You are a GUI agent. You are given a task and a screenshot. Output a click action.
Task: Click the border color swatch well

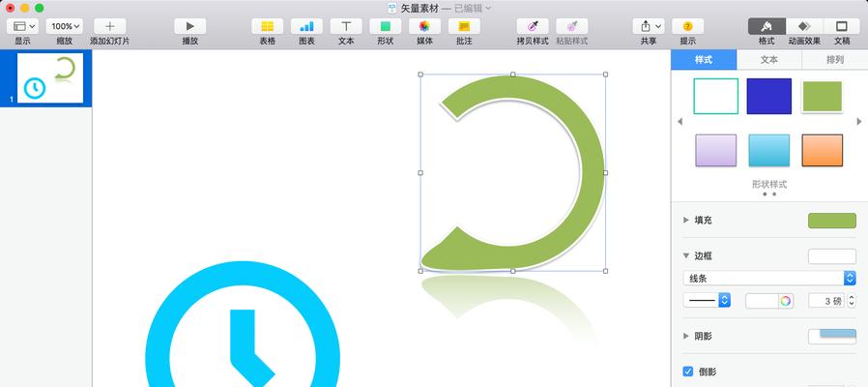coord(763,301)
